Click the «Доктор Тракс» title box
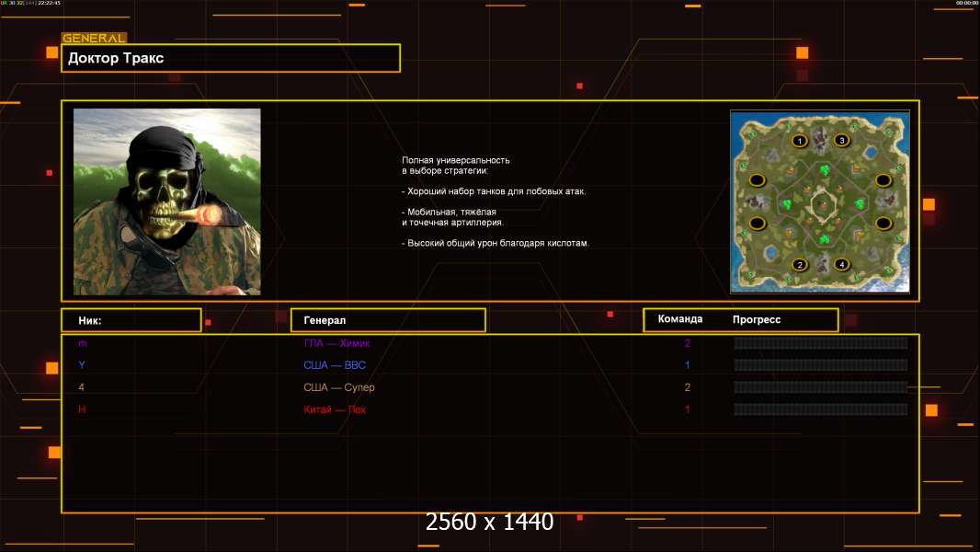The height and width of the screenshot is (552, 980). coord(231,58)
